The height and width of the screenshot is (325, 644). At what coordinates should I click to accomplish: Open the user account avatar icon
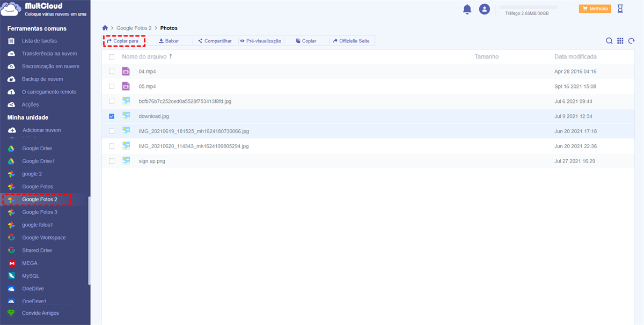[485, 9]
